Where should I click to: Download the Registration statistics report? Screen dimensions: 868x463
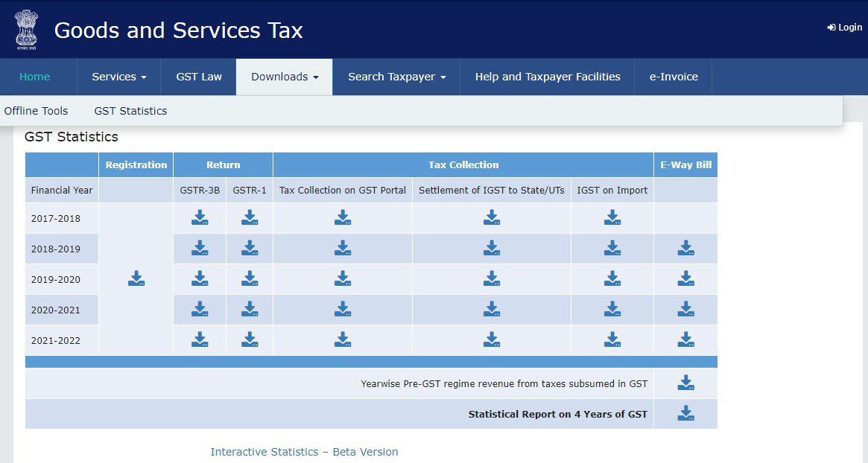click(136, 278)
